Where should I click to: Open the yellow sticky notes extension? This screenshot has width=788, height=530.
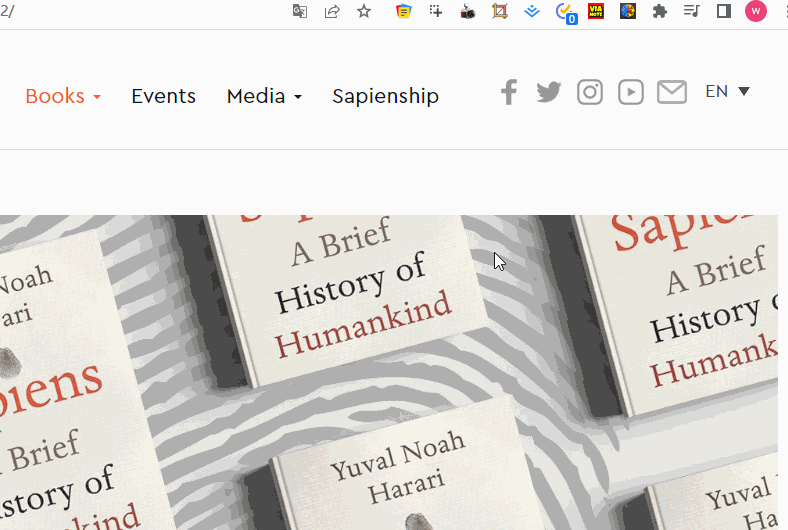[404, 11]
